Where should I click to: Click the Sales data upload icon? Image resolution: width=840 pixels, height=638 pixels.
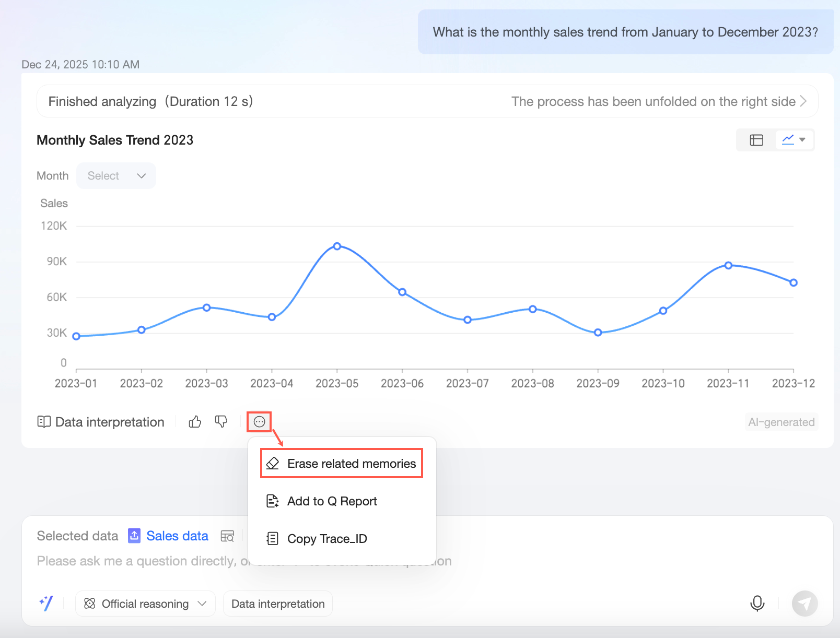coord(134,536)
